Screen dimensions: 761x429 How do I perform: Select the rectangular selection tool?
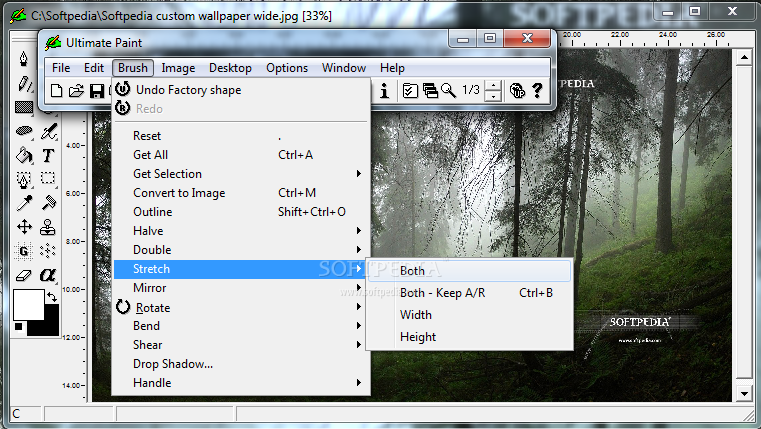(x=48, y=179)
